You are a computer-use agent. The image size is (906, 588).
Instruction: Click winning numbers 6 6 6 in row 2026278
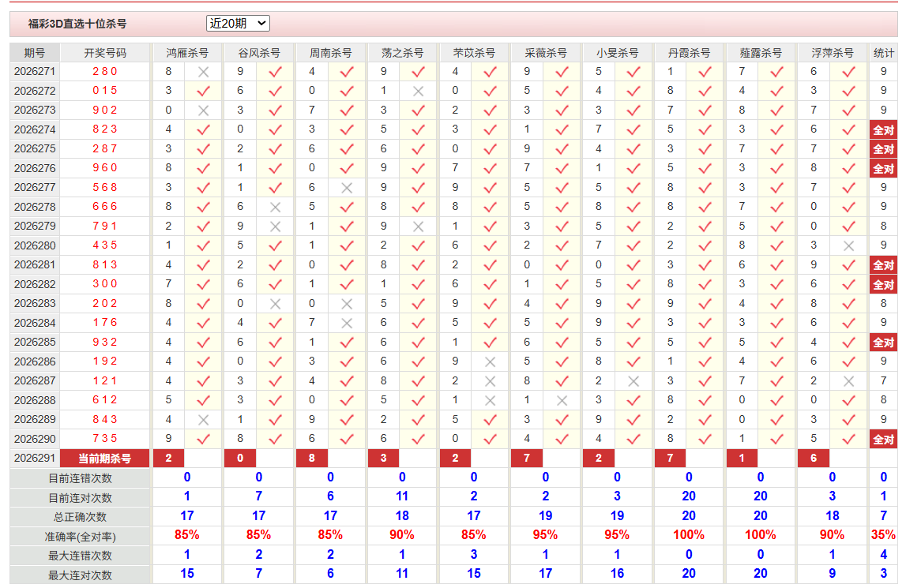pos(104,207)
